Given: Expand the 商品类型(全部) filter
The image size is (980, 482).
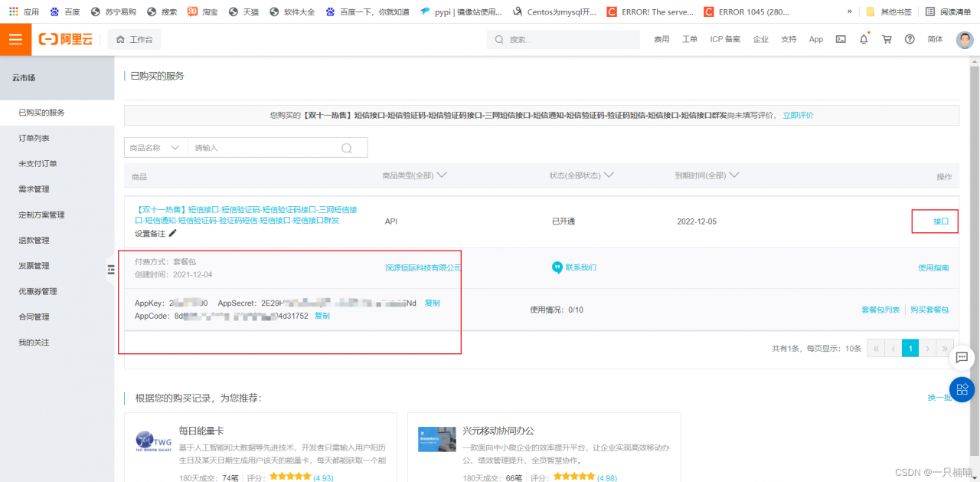Looking at the screenshot, I should (414, 175).
